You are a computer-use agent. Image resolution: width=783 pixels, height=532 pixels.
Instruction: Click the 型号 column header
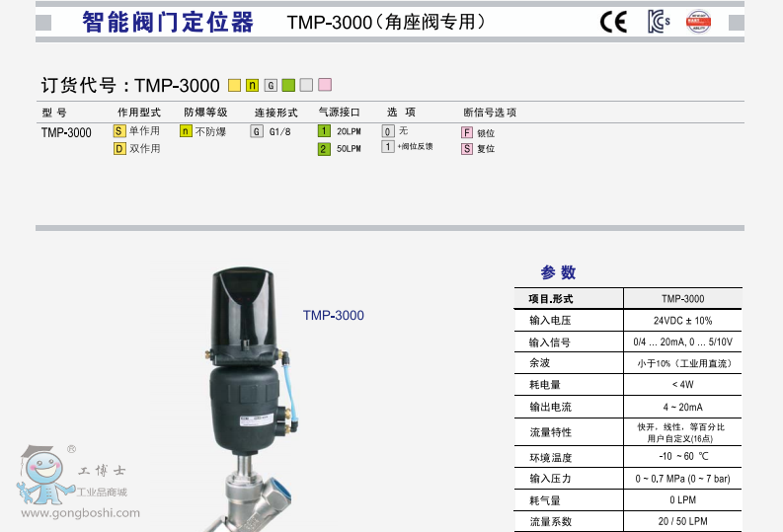tap(54, 113)
